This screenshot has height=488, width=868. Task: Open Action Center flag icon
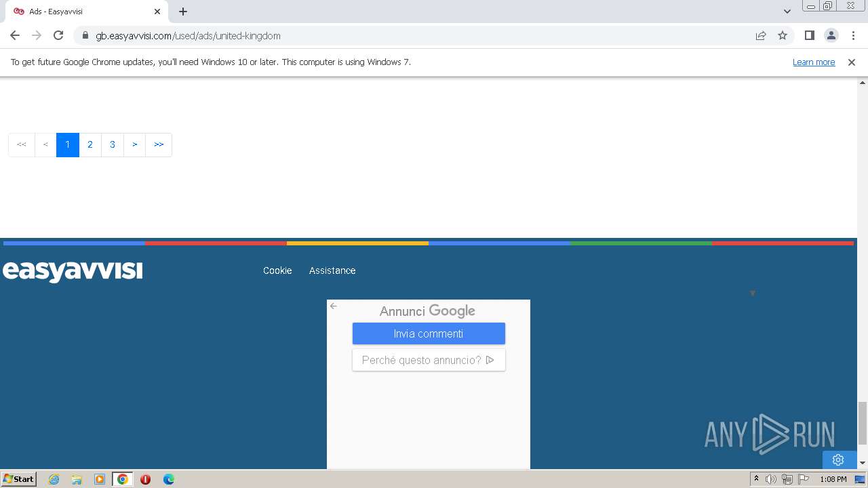(x=804, y=479)
